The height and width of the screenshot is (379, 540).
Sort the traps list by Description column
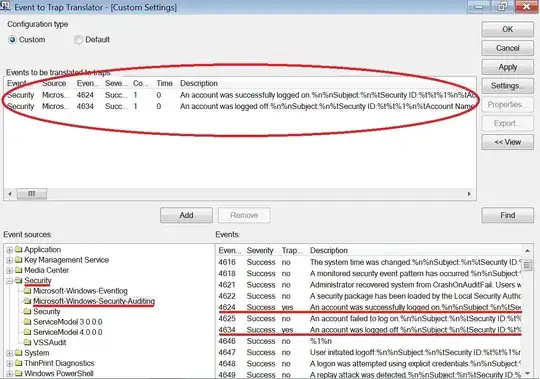327,84
